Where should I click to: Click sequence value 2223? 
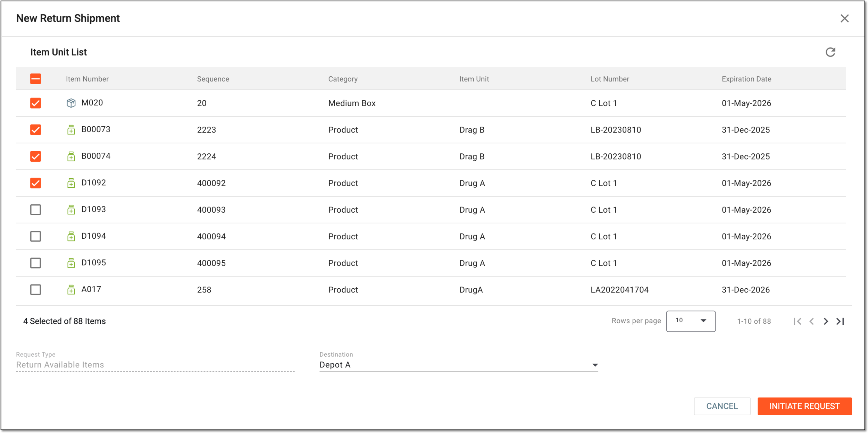point(207,130)
